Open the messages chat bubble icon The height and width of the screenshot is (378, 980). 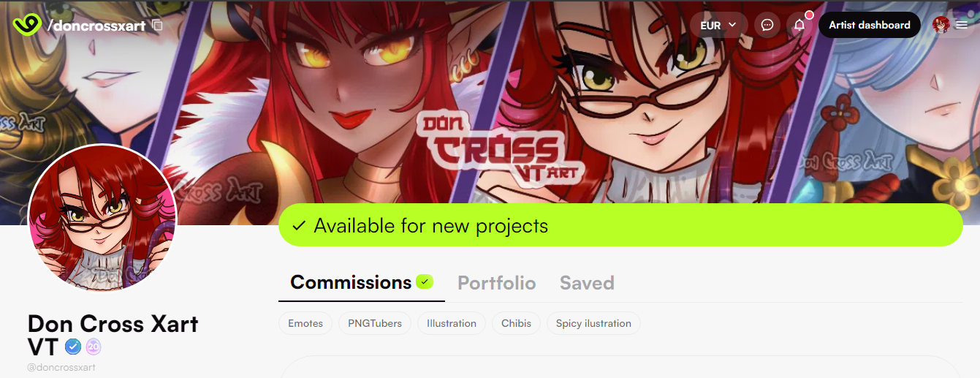point(767,25)
